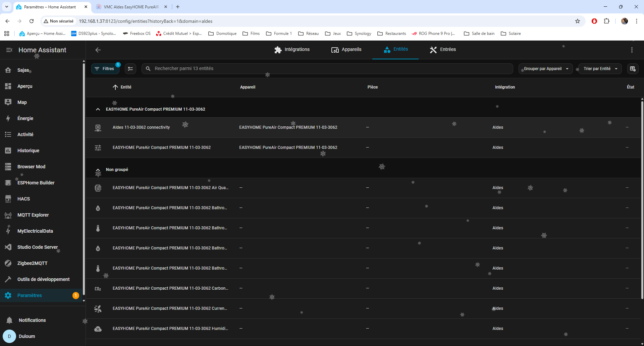Enter selection mode with checklist icon
Screen dimensions: 644x346
click(130, 69)
